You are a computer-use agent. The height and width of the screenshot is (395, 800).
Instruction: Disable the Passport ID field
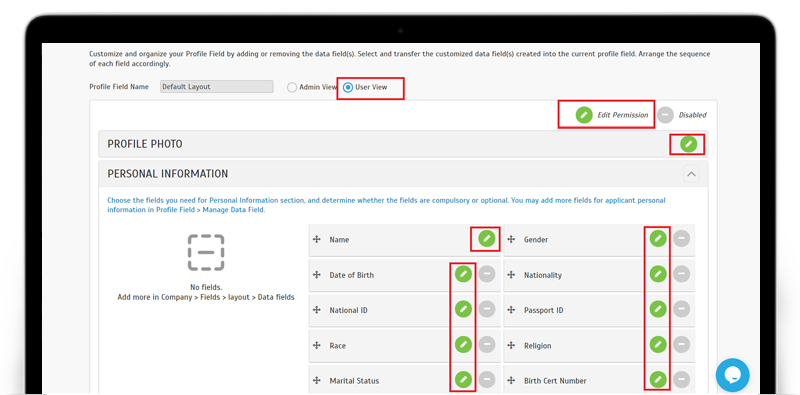[x=682, y=309]
